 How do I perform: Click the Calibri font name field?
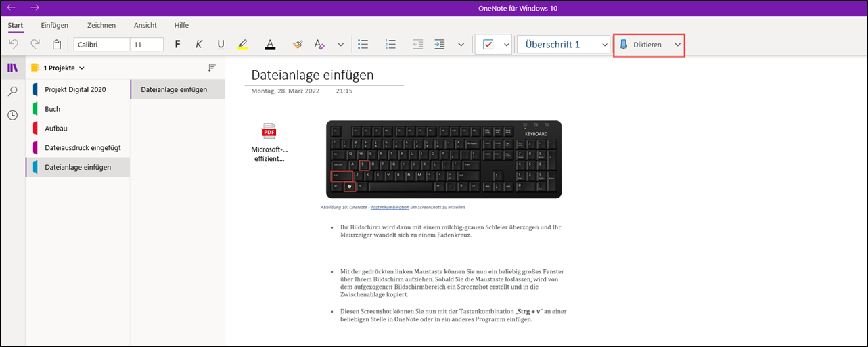coord(101,44)
